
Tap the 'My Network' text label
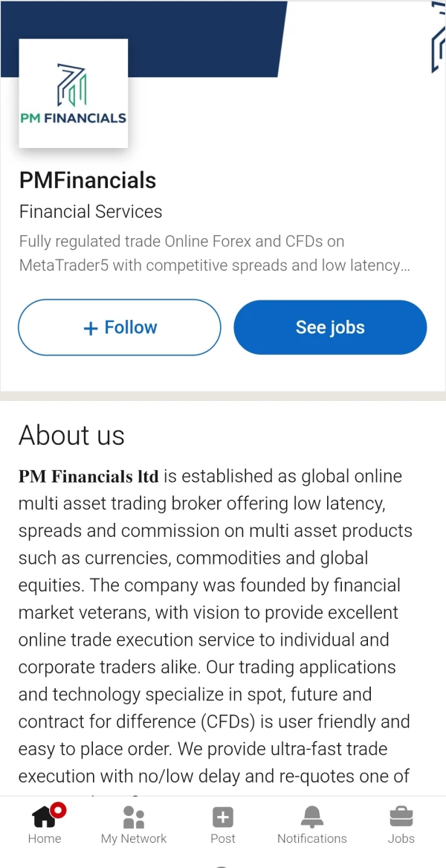pyautogui.click(x=134, y=838)
